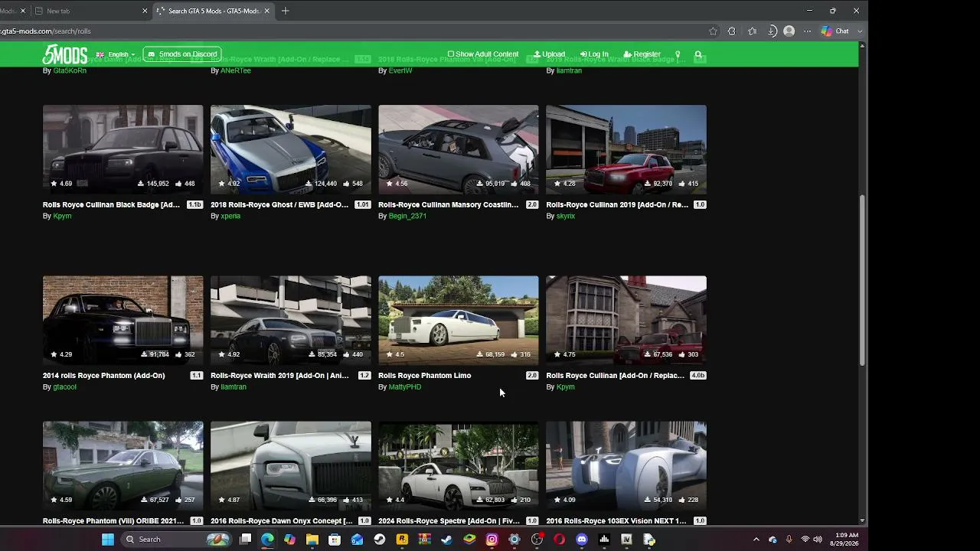Open Instagram from taskbar

click(x=492, y=540)
